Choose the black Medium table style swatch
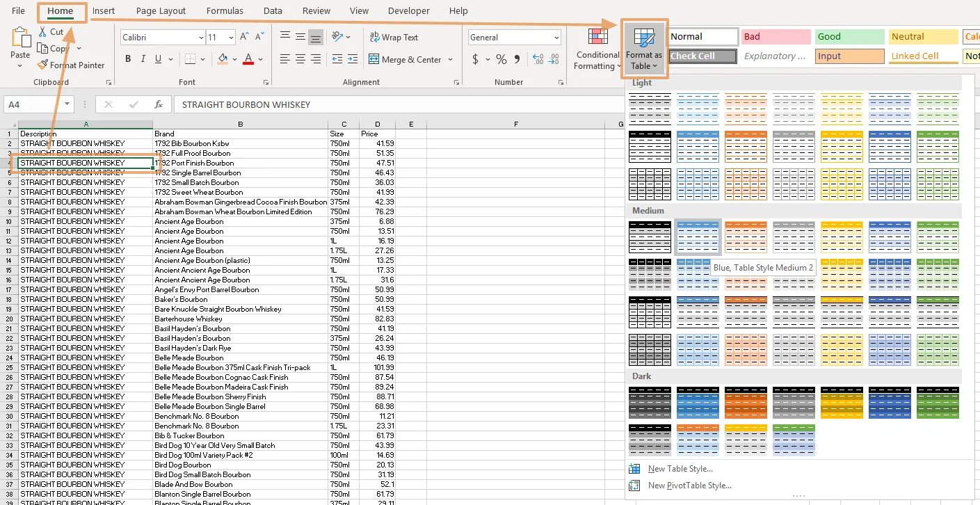Image resolution: width=980 pixels, height=505 pixels. coord(650,237)
